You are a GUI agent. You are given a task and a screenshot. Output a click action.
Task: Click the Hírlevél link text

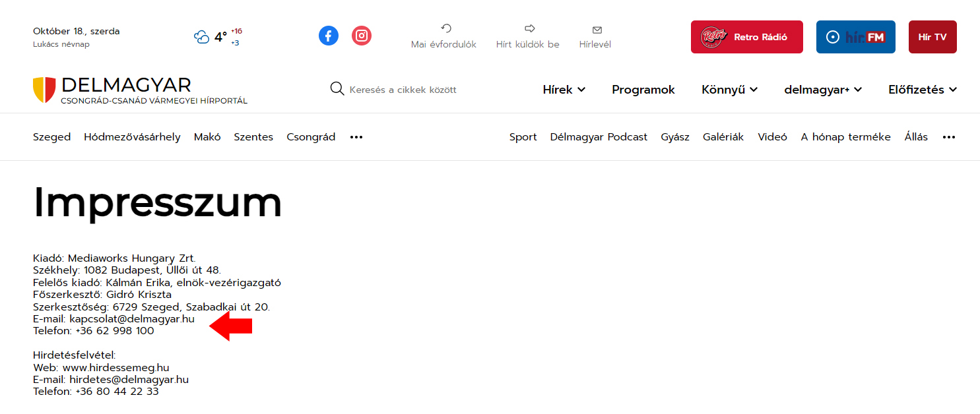pyautogui.click(x=595, y=44)
